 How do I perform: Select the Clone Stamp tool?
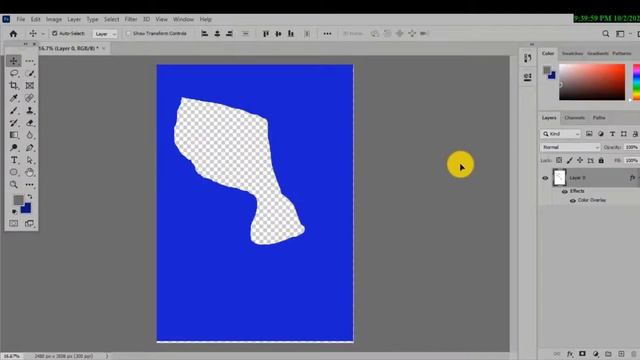29,111
